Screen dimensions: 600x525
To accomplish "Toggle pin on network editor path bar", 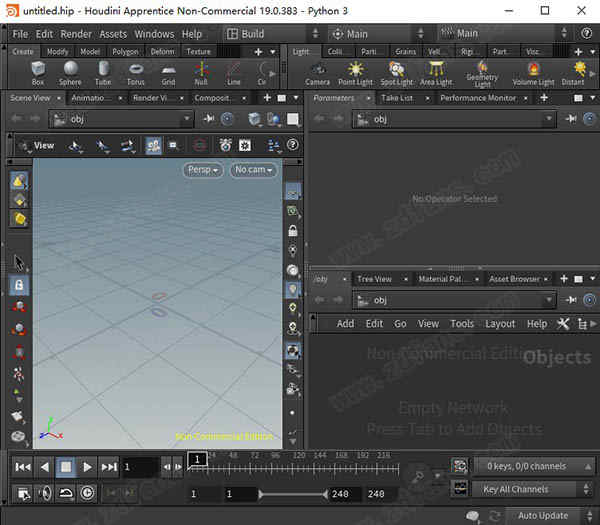I will click(x=571, y=300).
